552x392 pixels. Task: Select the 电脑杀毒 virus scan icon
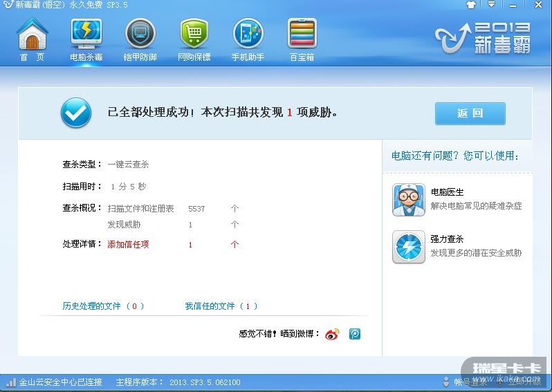[86, 34]
